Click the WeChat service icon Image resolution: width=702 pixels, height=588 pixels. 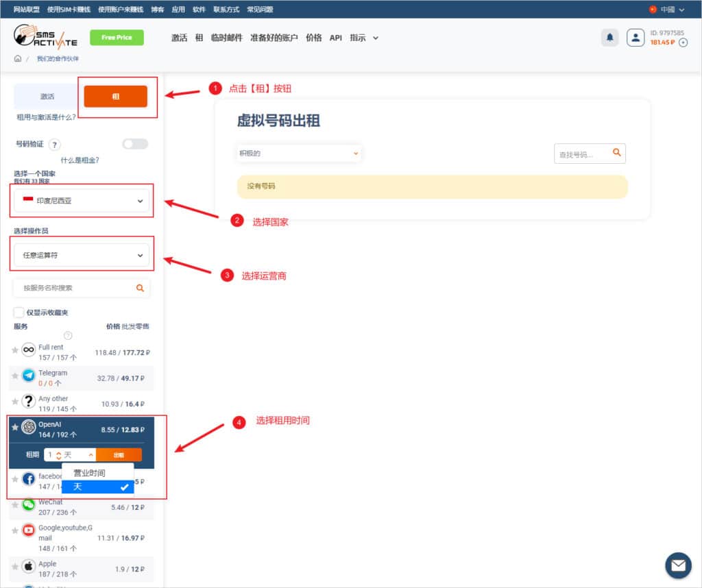(x=29, y=505)
